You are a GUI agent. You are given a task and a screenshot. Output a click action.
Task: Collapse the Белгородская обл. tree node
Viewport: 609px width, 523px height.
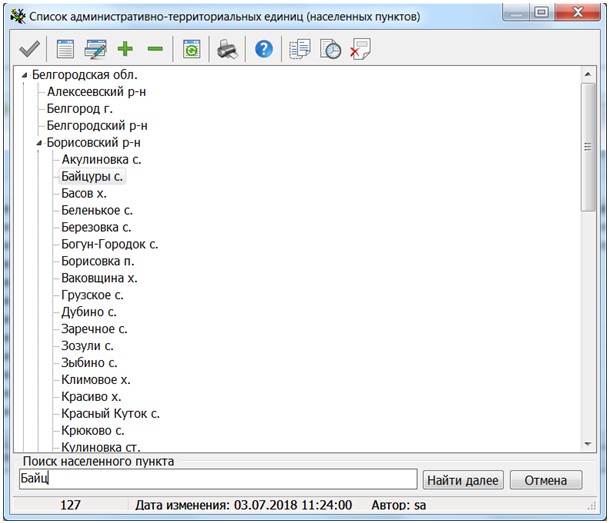click(x=23, y=75)
